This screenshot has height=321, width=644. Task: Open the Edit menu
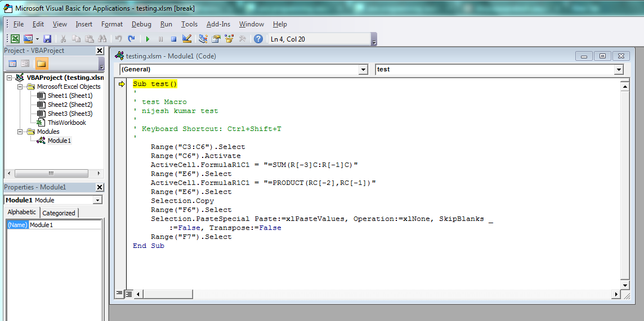click(38, 24)
